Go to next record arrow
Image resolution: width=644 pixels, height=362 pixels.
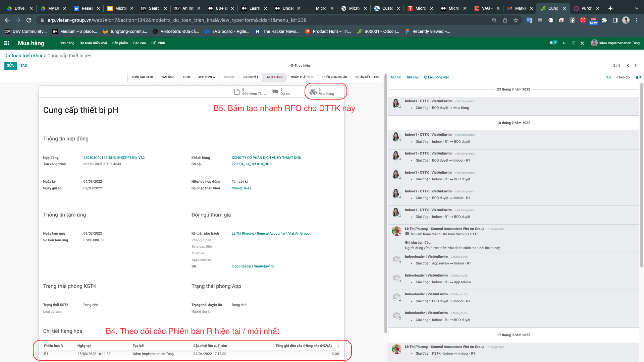coord(636,65)
